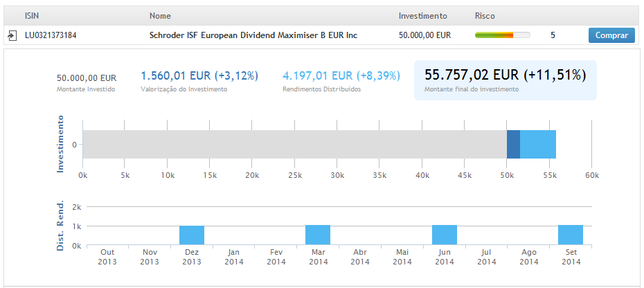644x288 pixels.
Task: Select the Set 2014 distribution bar
Action: (x=571, y=235)
